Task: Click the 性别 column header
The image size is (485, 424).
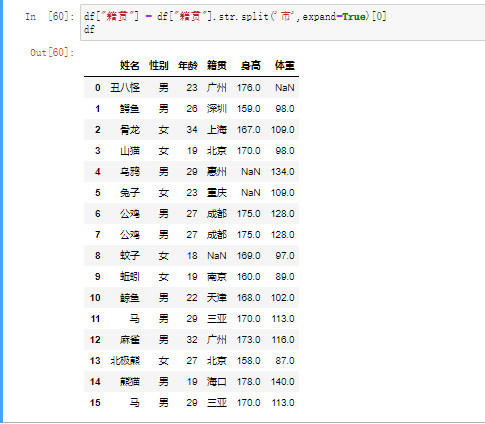Action: tap(159, 65)
